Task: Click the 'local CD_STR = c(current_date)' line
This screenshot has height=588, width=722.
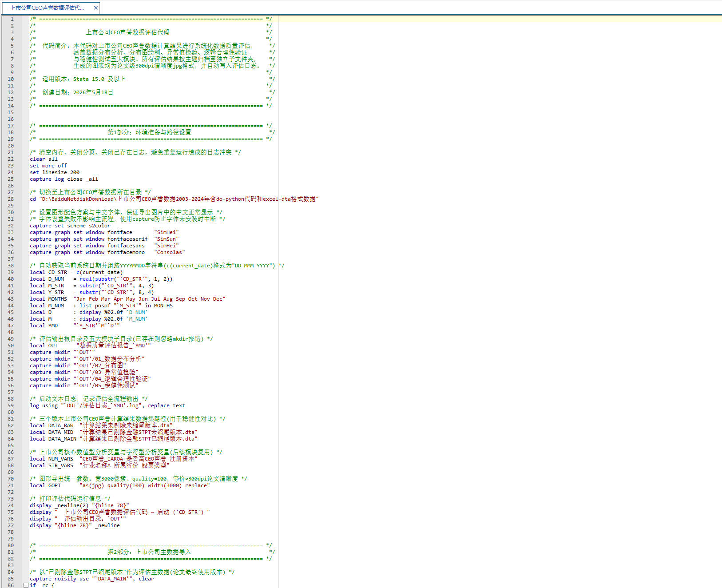Action: (76, 272)
